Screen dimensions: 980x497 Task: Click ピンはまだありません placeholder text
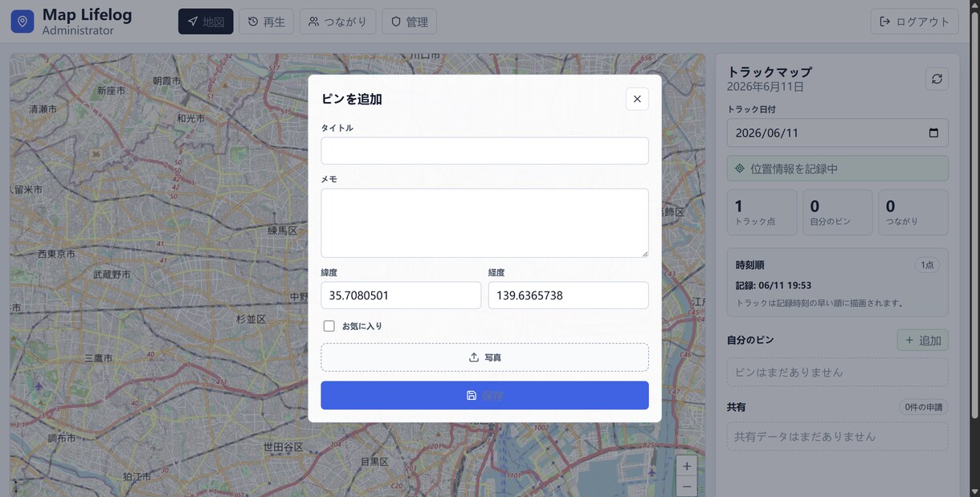coord(789,373)
